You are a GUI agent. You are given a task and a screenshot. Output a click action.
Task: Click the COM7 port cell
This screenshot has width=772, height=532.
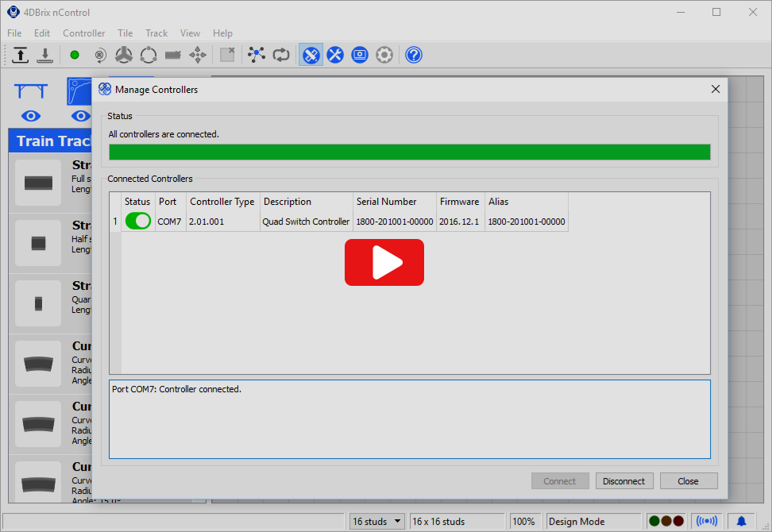click(x=169, y=222)
